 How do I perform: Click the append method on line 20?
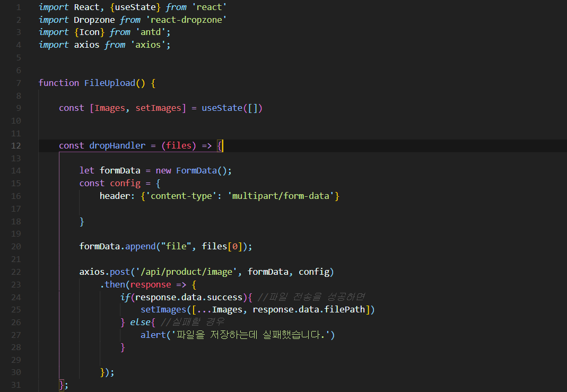click(x=141, y=246)
